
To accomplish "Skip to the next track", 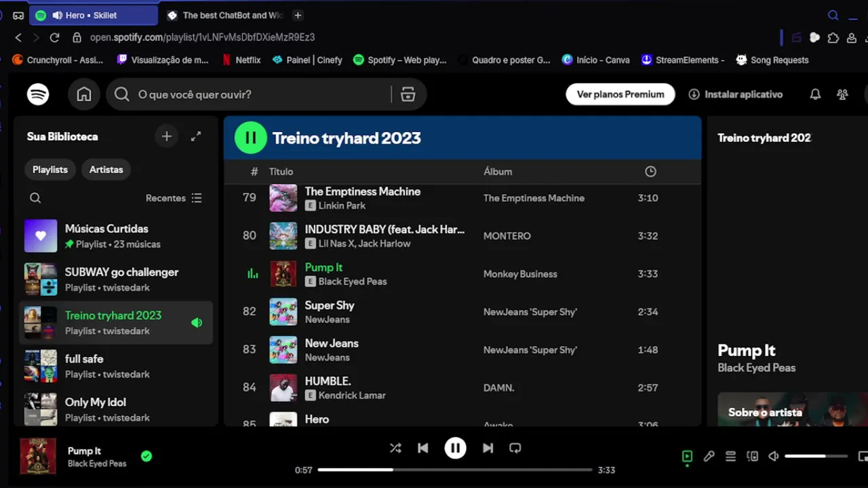I will (x=488, y=448).
